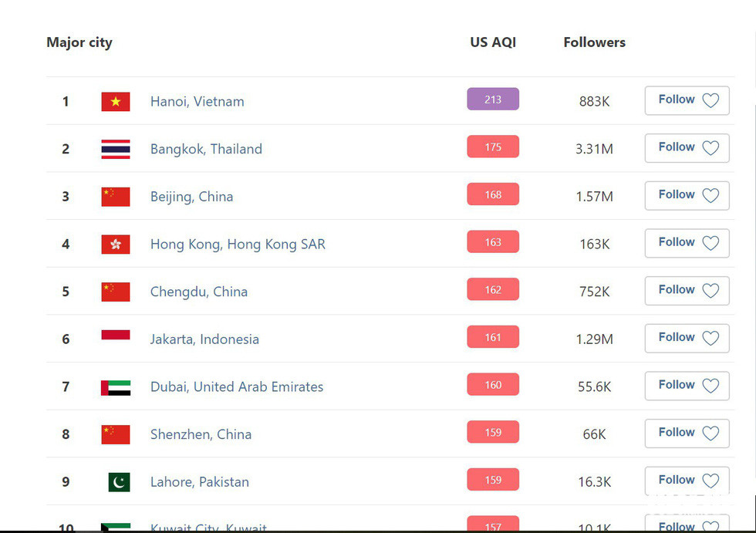Click the Vietnam flag icon
This screenshot has height=533, width=756.
[116, 102]
